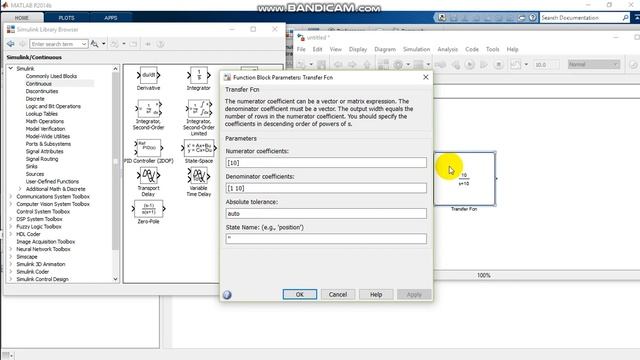Click the Apply button in dialog
Viewport: 640px width, 360px height.
pyautogui.click(x=414, y=294)
